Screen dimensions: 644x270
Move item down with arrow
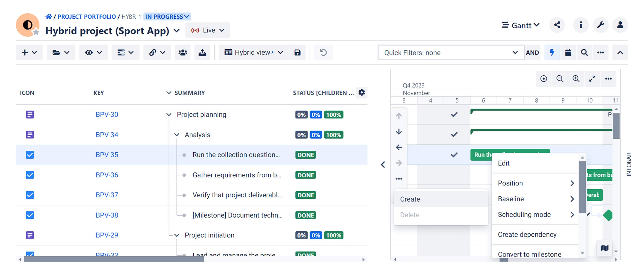(x=399, y=132)
